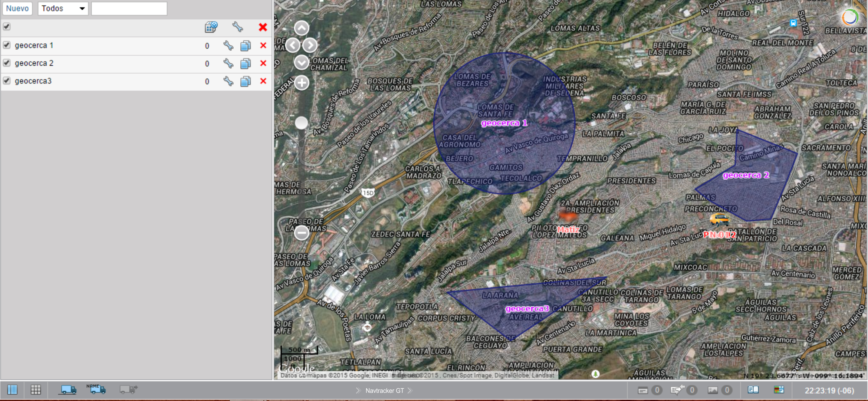Click the geofence search input field
This screenshot has height=401, width=868.
tap(129, 8)
